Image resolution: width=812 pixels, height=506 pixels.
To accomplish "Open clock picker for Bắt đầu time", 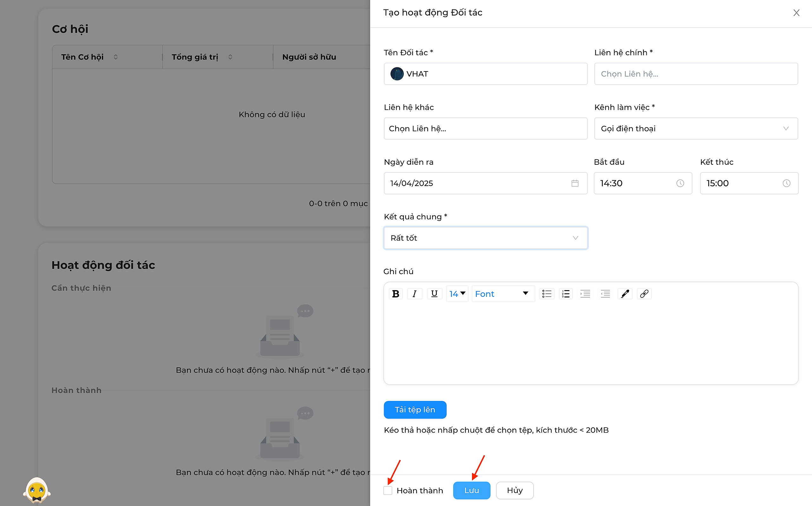I will (680, 183).
